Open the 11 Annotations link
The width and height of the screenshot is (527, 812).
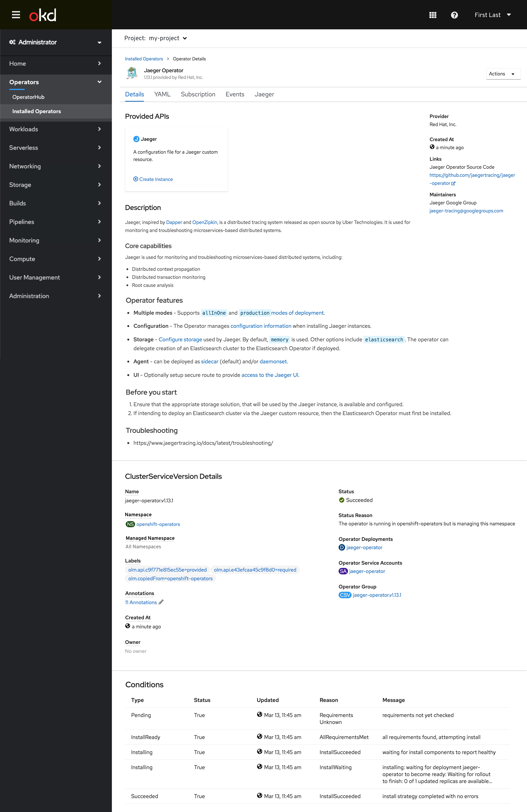141,602
